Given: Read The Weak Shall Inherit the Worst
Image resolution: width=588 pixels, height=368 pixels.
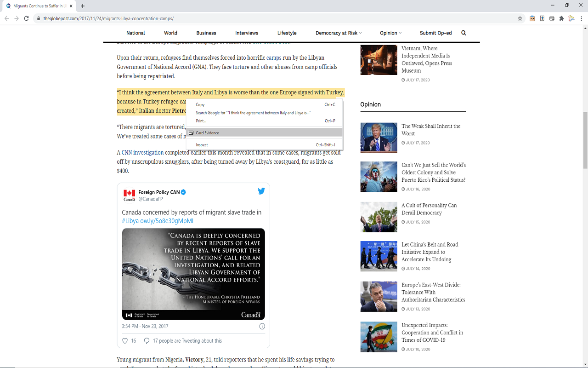Looking at the screenshot, I should click(431, 130).
